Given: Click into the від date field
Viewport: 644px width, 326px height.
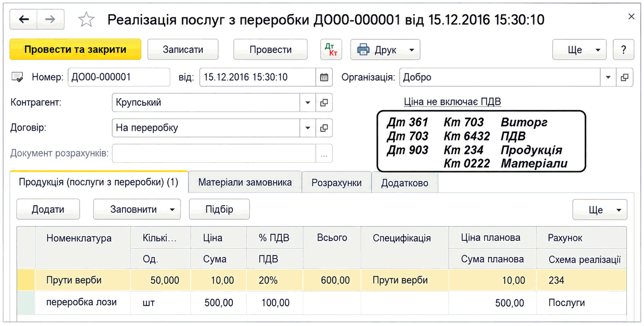Looking at the screenshot, I should (257, 77).
